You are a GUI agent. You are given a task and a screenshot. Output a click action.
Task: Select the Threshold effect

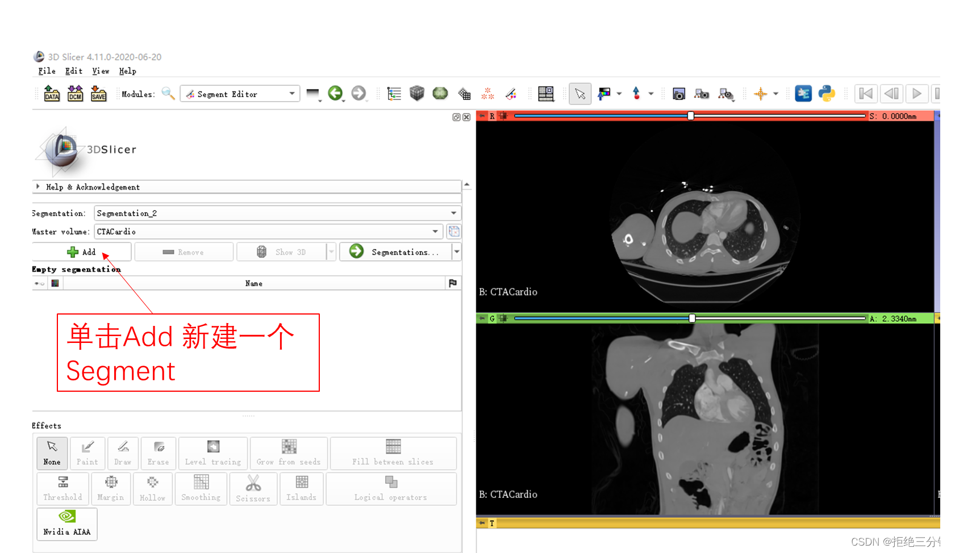[62, 488]
